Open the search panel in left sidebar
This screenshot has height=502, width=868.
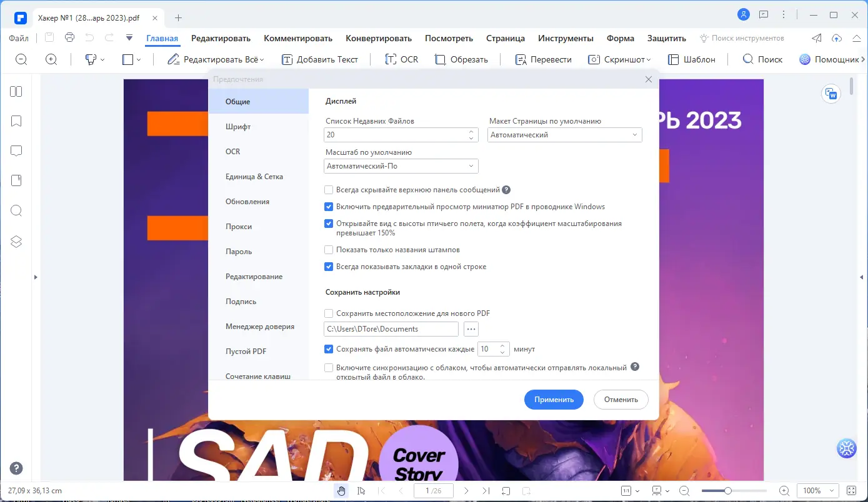click(16, 211)
